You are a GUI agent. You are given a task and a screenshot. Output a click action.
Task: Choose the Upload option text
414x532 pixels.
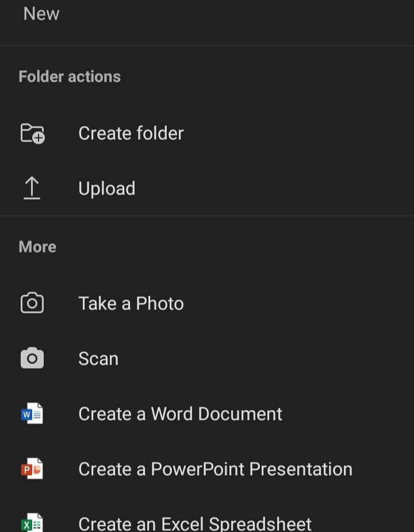107,189
